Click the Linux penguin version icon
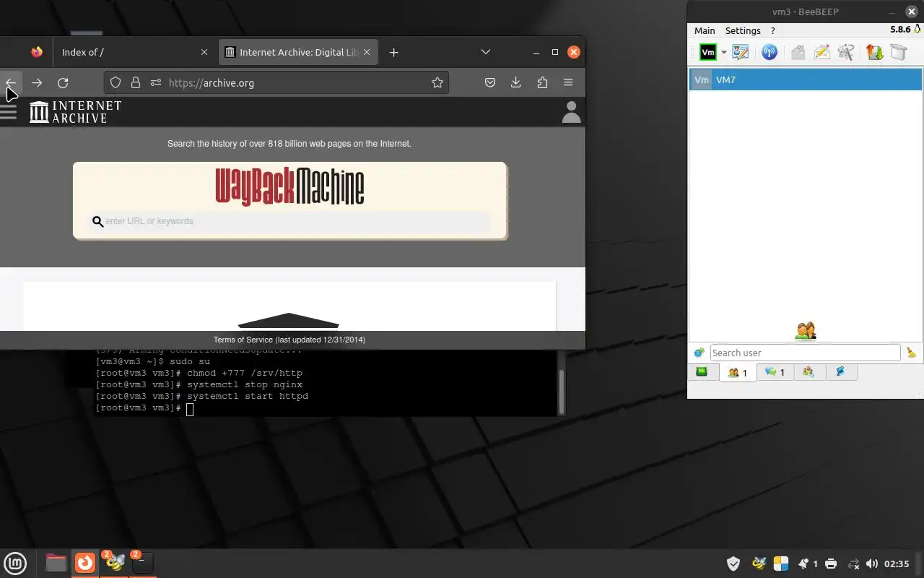924x578 pixels. pyautogui.click(x=917, y=29)
